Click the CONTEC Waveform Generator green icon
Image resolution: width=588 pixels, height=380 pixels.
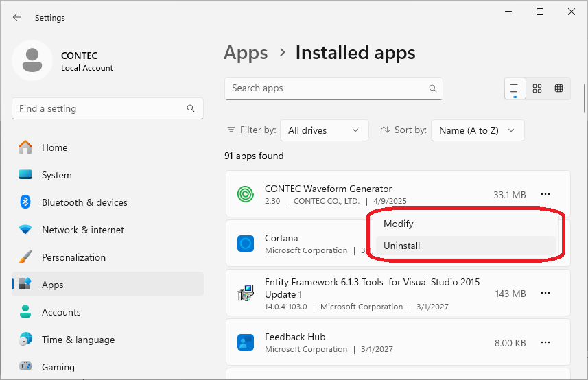click(x=246, y=194)
